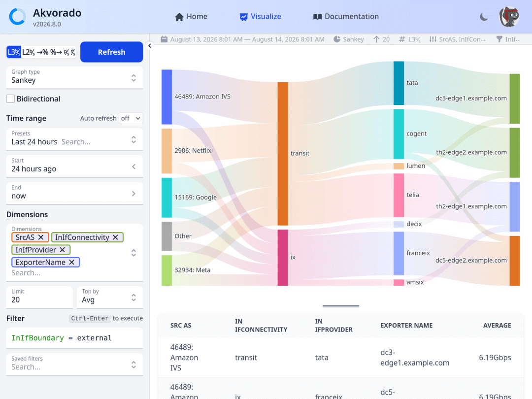
Task: Remove the InIfConnectivity dimension tag
Action: click(115, 237)
